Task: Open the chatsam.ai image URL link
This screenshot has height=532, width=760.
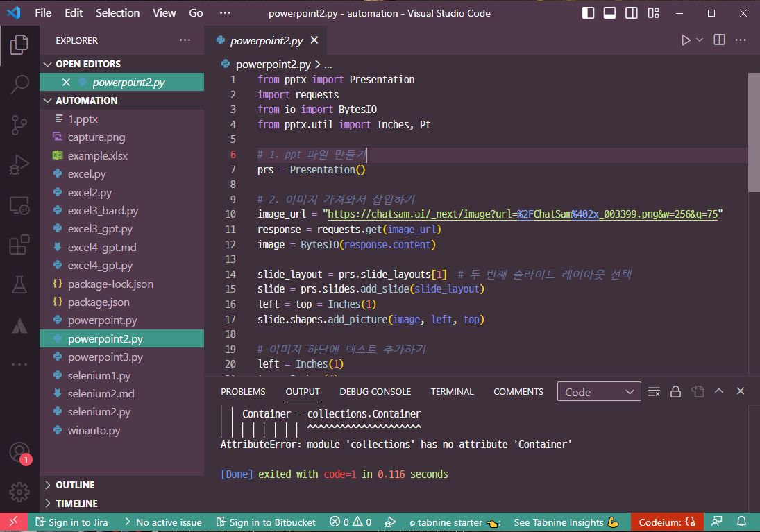Action: pyautogui.click(x=523, y=214)
